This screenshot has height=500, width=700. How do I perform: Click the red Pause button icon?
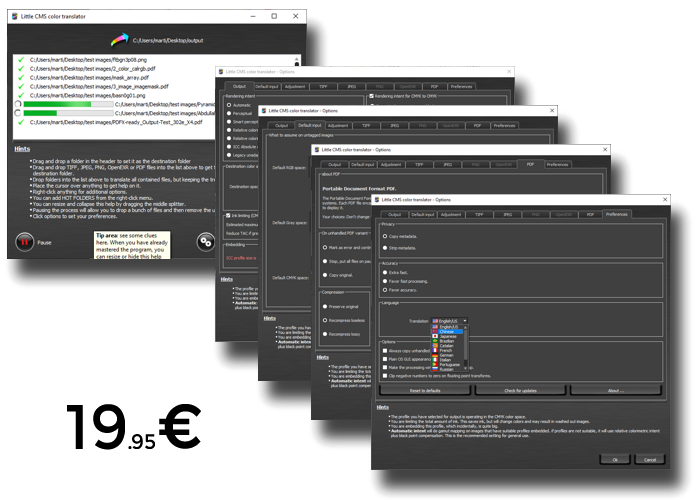(23, 241)
